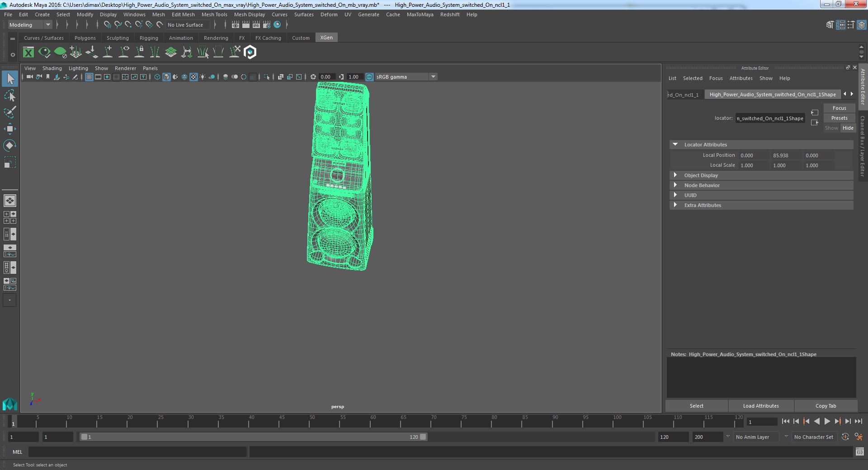Click the Copy Tab button

point(826,406)
